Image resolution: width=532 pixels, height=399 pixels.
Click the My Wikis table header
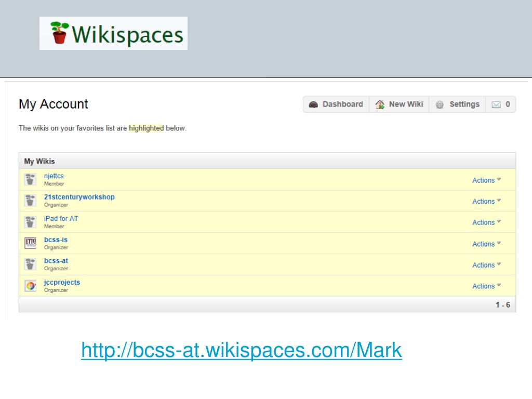(267, 161)
